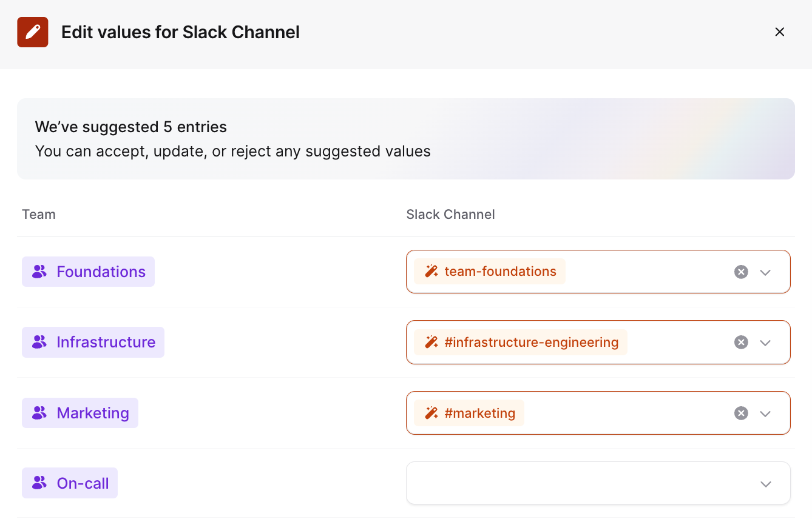Click the magic wand on #marketing chip

[431, 414]
